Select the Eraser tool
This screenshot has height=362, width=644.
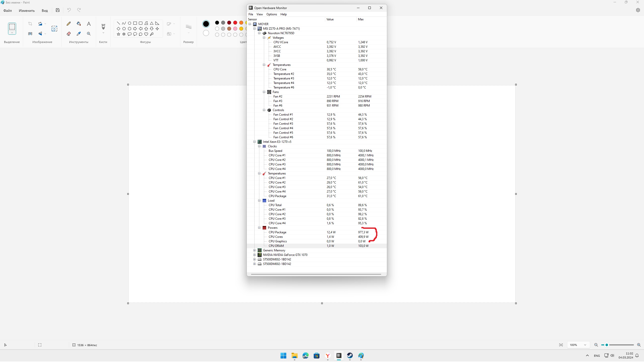(x=68, y=34)
